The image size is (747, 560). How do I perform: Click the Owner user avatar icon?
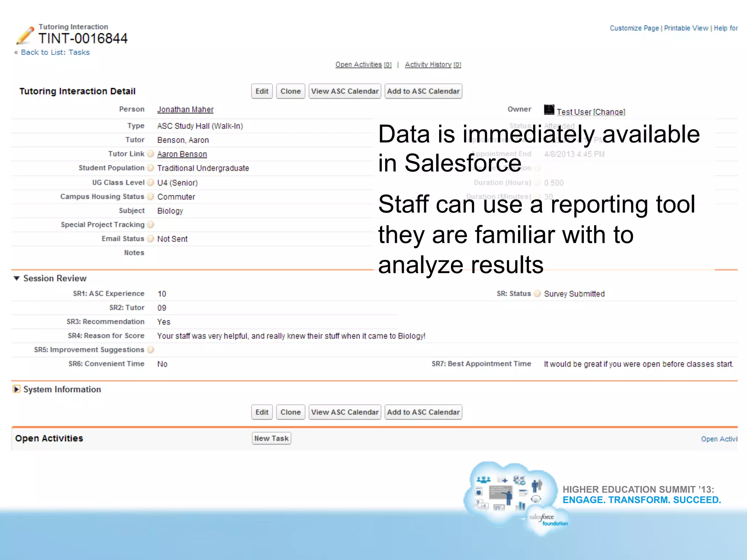[x=549, y=110]
